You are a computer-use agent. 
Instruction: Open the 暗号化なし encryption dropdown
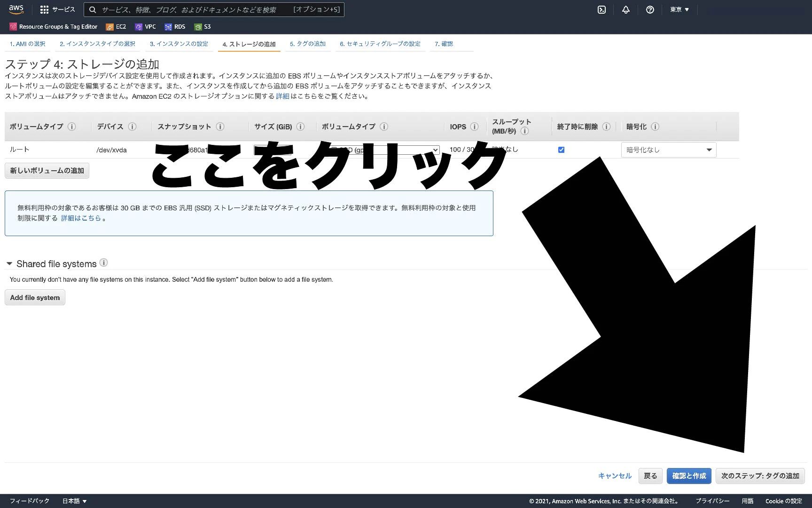[669, 150]
